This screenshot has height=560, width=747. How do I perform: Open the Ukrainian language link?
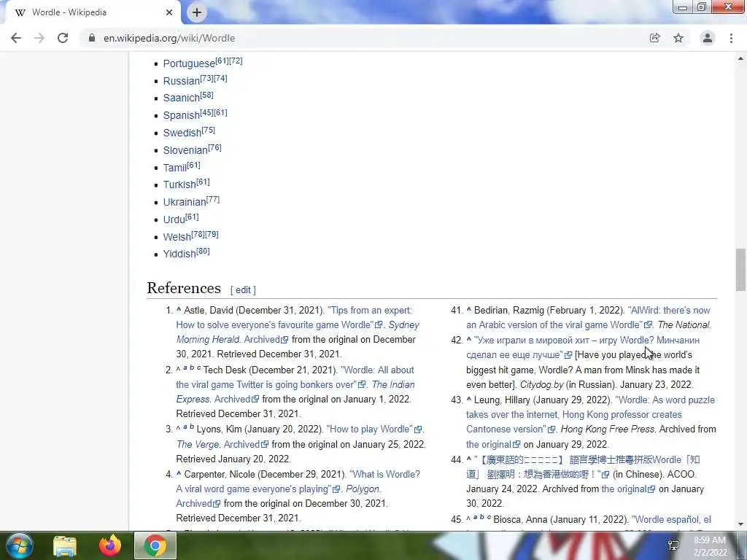pyautogui.click(x=185, y=203)
